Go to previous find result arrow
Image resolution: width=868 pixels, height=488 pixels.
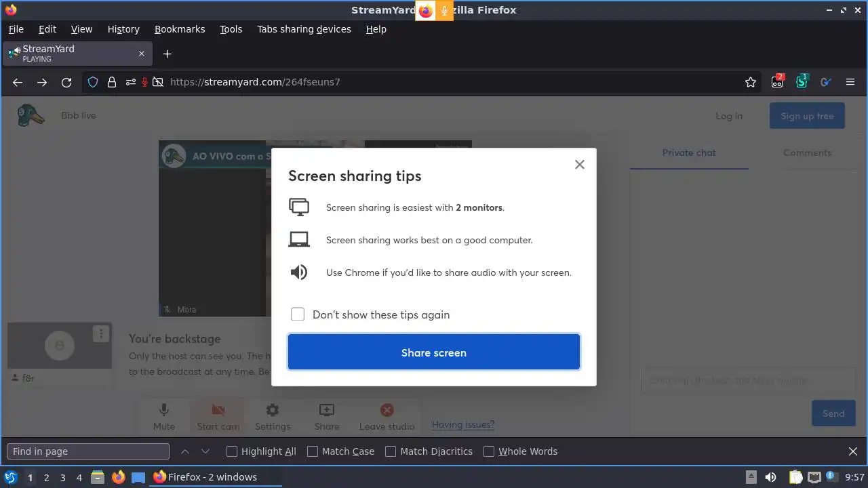(184, 451)
